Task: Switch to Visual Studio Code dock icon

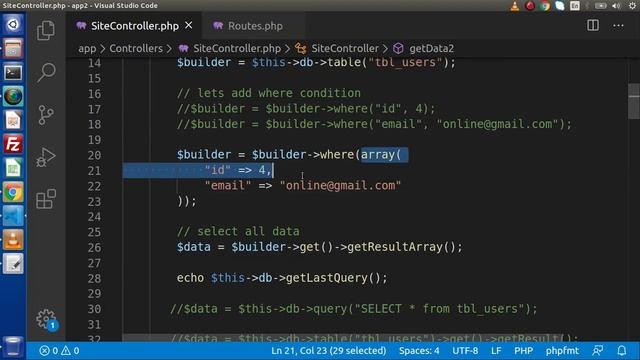Action: [13, 216]
